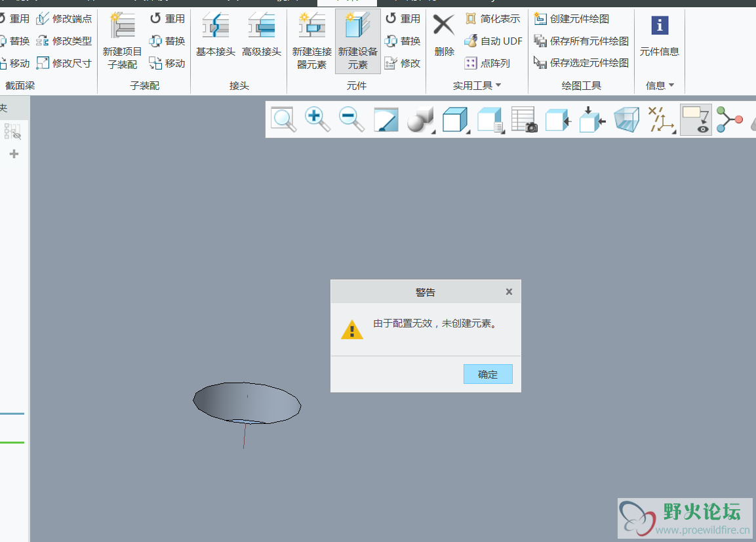Screen dimensions: 756x542
Task: Click 替换 in the 子装配 group
Action: point(167,41)
